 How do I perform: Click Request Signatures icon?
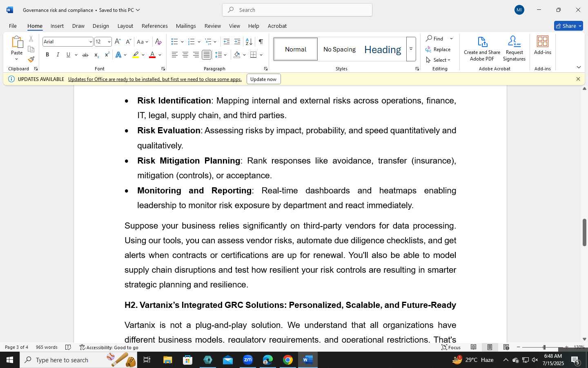(x=514, y=49)
